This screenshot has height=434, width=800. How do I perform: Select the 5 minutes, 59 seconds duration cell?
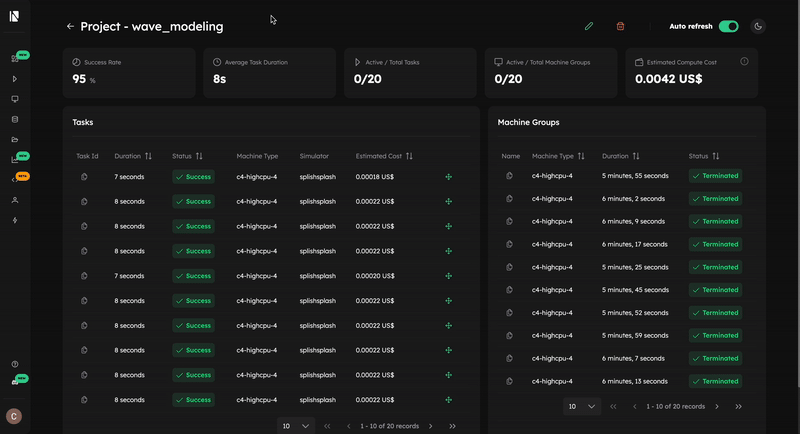(635, 336)
